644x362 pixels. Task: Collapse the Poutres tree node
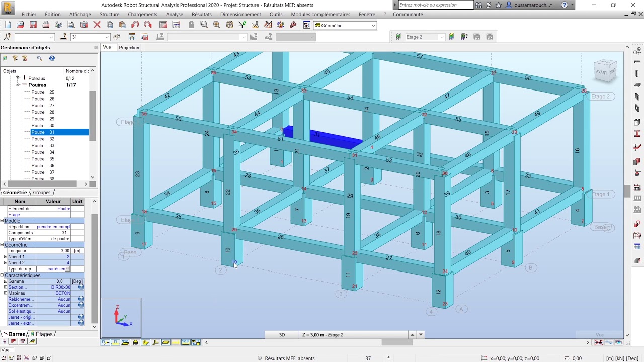point(17,85)
